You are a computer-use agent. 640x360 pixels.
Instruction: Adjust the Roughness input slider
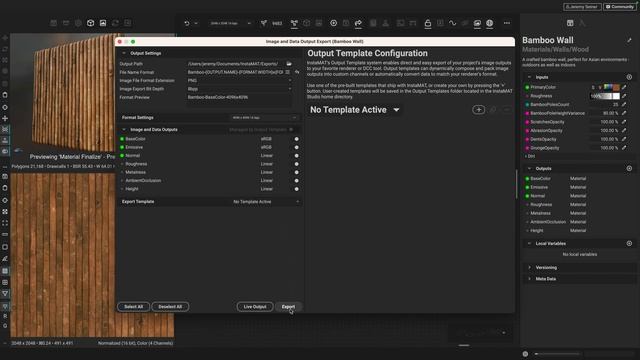pos(604,96)
